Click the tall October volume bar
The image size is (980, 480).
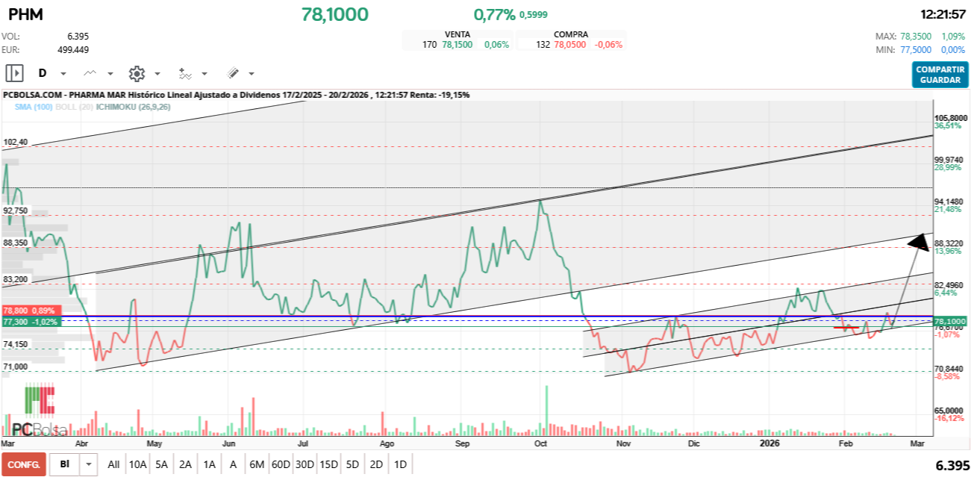coord(547,409)
